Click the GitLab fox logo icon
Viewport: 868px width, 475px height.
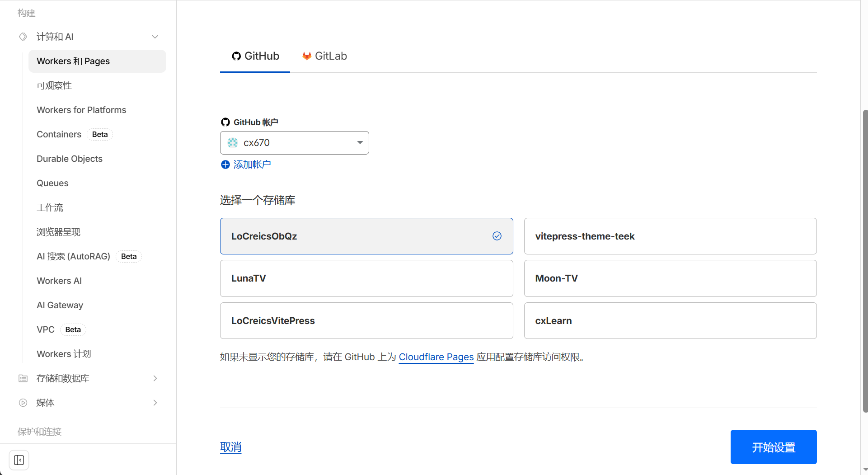(307, 56)
